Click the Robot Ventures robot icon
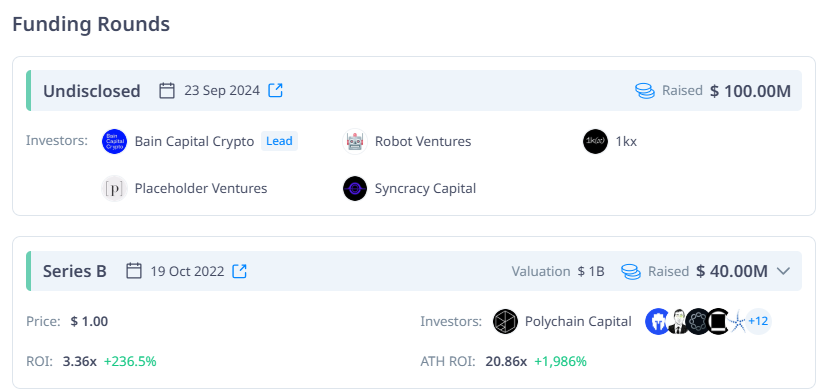Viewport: 828px width, 391px height. click(x=355, y=142)
